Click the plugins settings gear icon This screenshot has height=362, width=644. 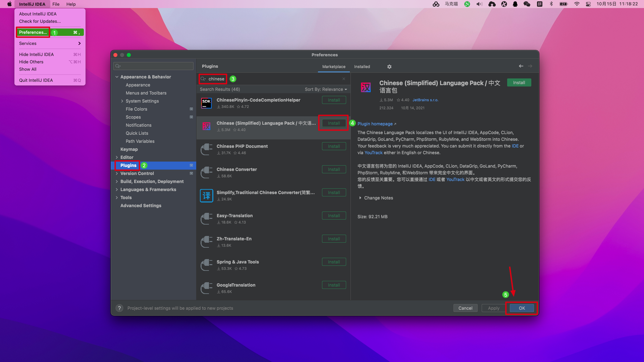pyautogui.click(x=389, y=67)
